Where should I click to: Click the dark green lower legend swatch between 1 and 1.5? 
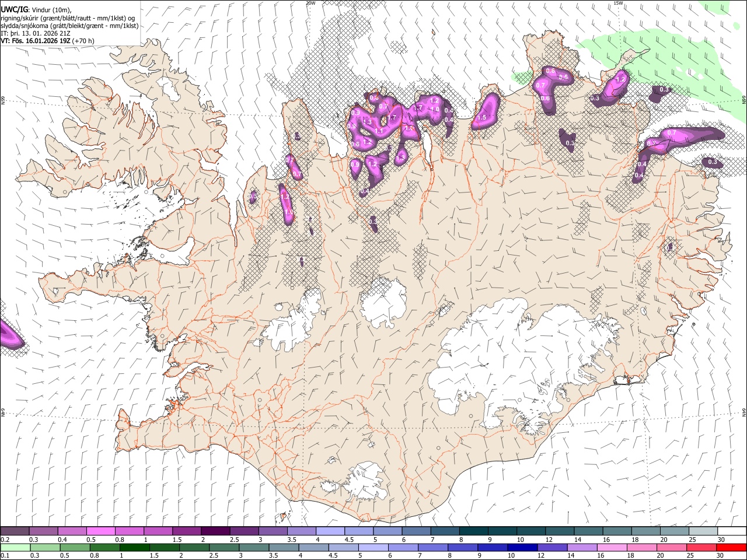tap(134, 547)
